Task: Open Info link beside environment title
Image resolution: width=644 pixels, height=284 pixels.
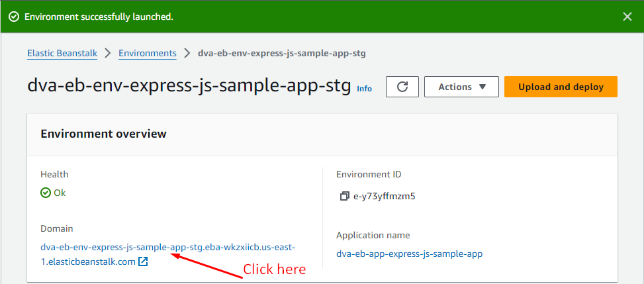Action: click(364, 88)
